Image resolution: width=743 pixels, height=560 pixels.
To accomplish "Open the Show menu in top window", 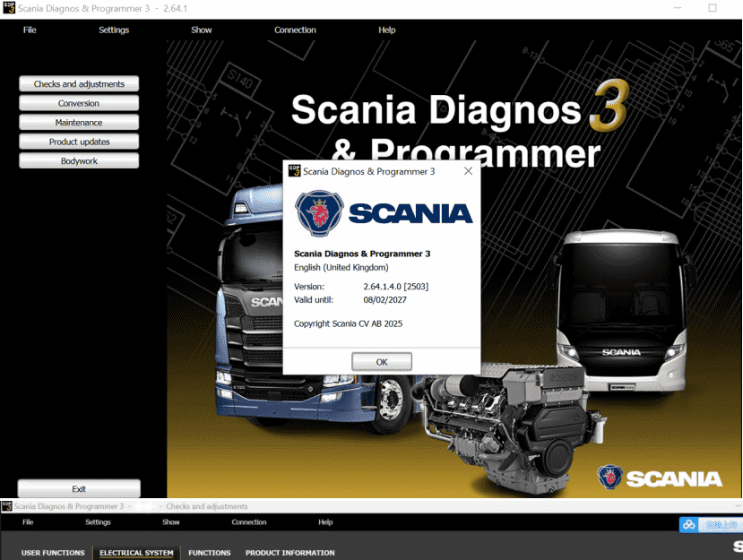I will 202,30.
